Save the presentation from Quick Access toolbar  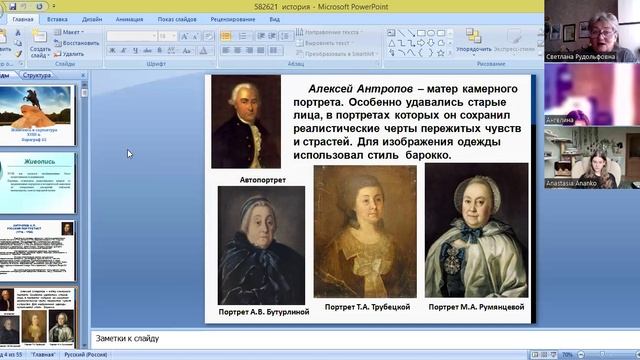(x=13, y=6)
